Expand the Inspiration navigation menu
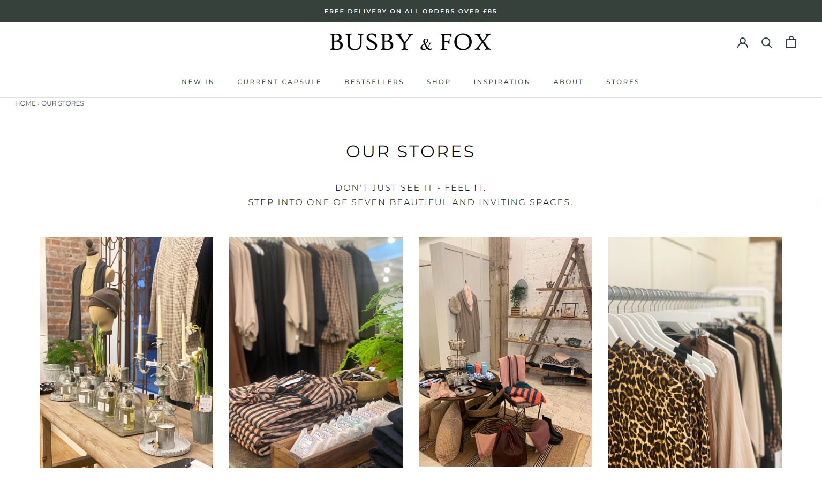The image size is (822, 504). [502, 82]
